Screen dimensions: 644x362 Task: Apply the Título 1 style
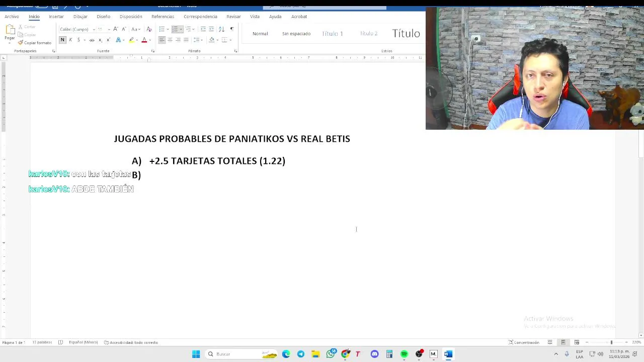coord(333,34)
